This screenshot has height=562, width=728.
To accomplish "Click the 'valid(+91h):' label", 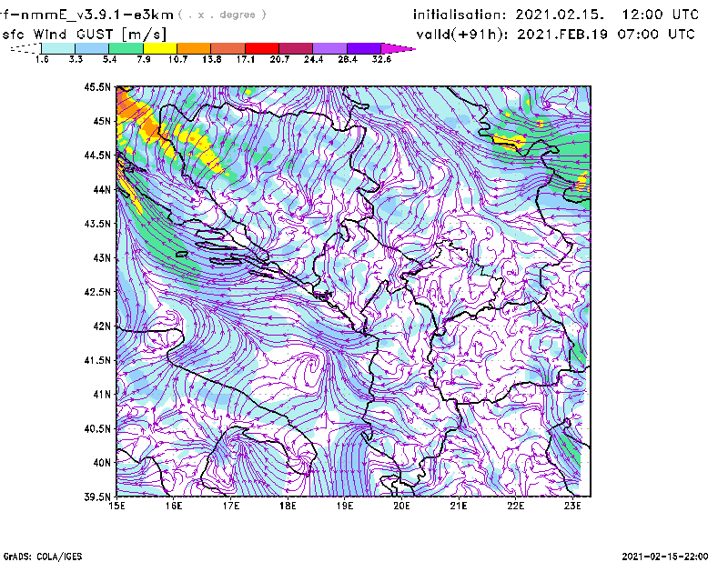I will click(462, 35).
